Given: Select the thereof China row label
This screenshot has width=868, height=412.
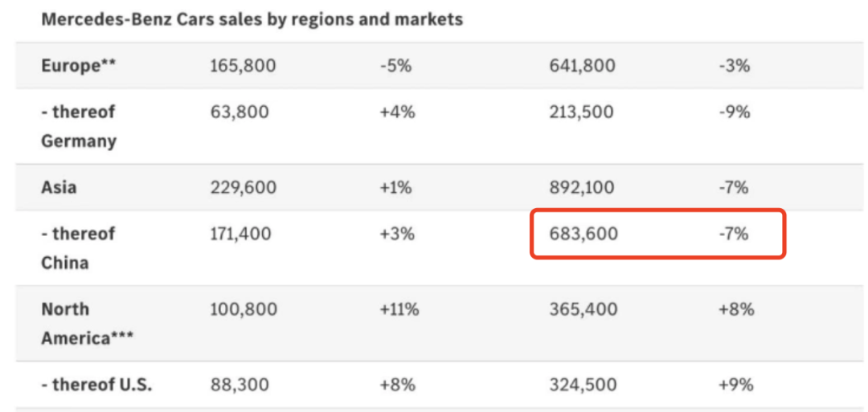Looking at the screenshot, I should tap(78, 247).
